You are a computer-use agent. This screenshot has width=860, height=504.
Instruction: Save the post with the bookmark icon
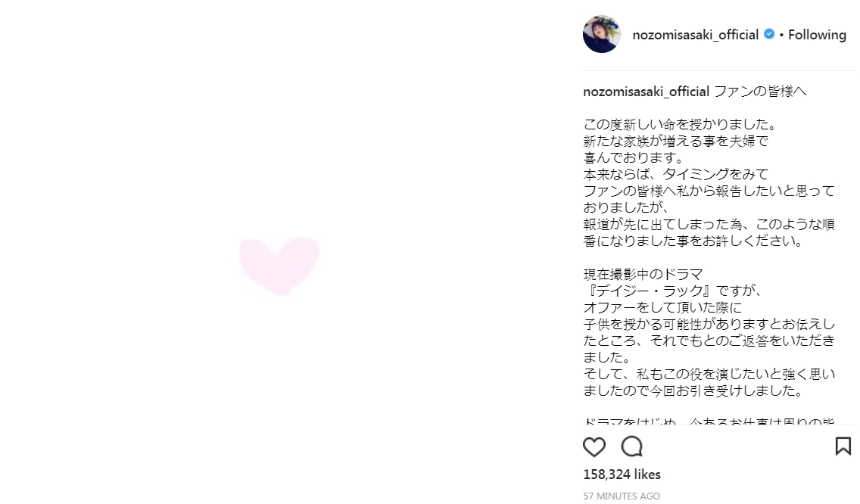pos(843,446)
